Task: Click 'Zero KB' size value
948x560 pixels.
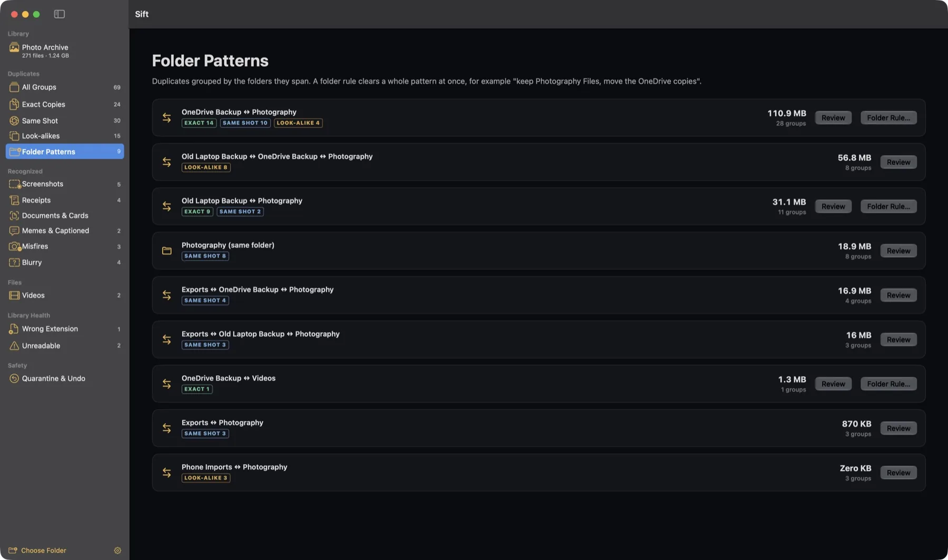Action: tap(855, 468)
